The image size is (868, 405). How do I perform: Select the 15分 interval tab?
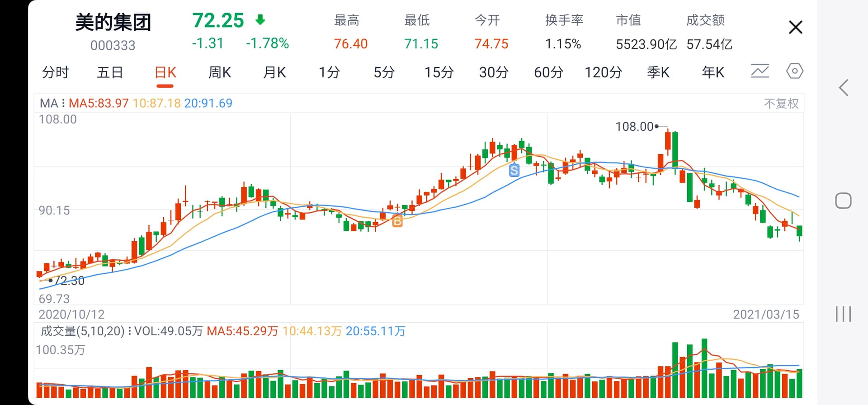pyautogui.click(x=439, y=72)
